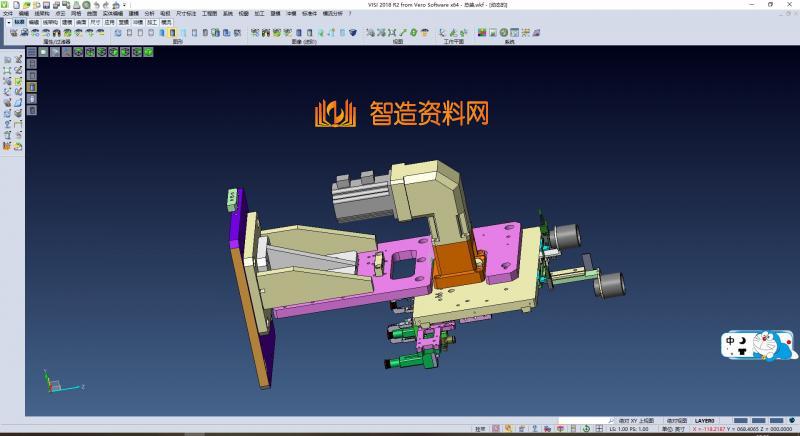
Task: Click the 绝对 XY 上视图 button
Action: 636,420
